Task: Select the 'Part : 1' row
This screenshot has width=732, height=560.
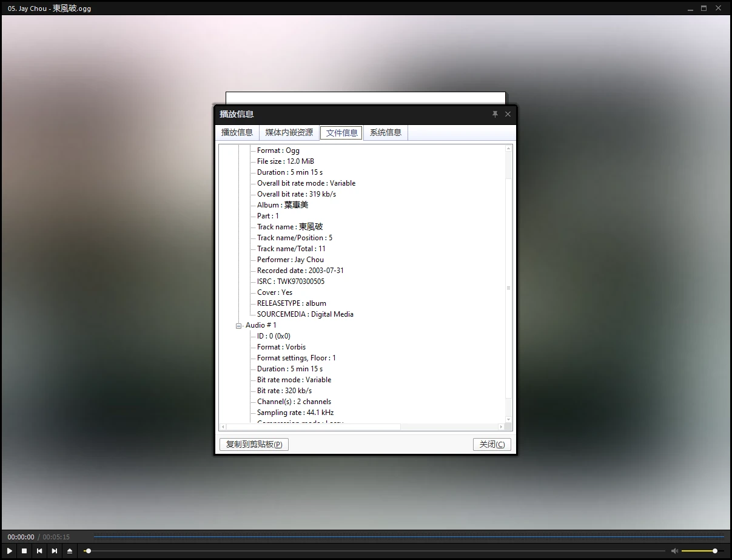Action: [x=268, y=216]
